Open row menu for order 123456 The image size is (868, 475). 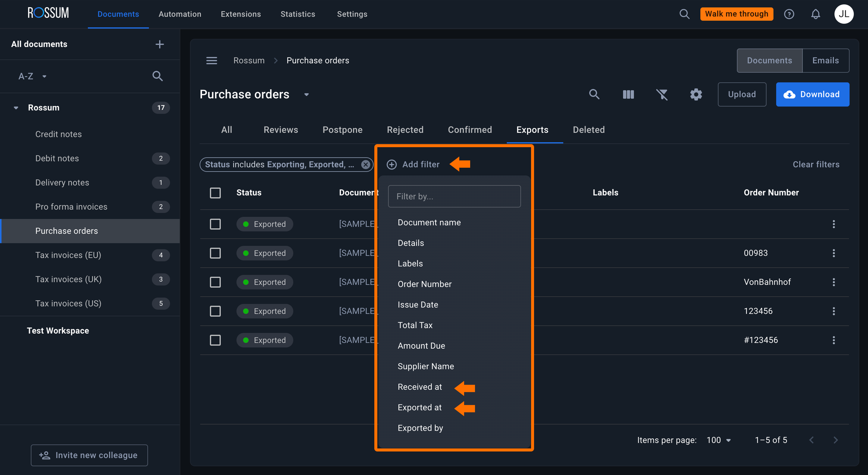pyautogui.click(x=834, y=311)
